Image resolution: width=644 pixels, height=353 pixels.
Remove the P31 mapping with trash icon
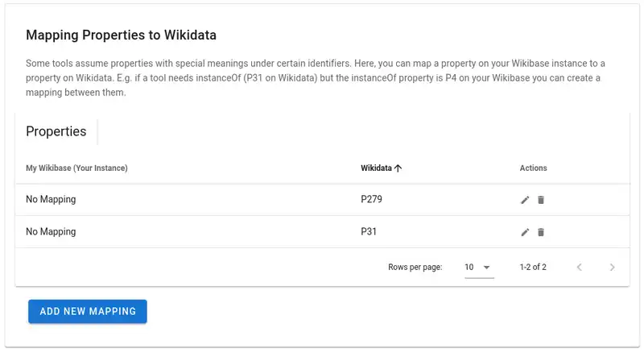coord(541,232)
